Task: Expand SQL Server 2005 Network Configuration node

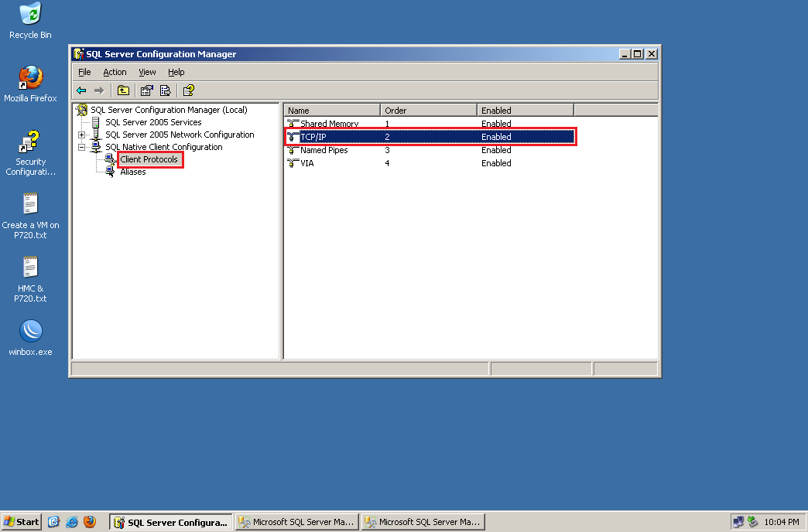Action: tap(81, 135)
